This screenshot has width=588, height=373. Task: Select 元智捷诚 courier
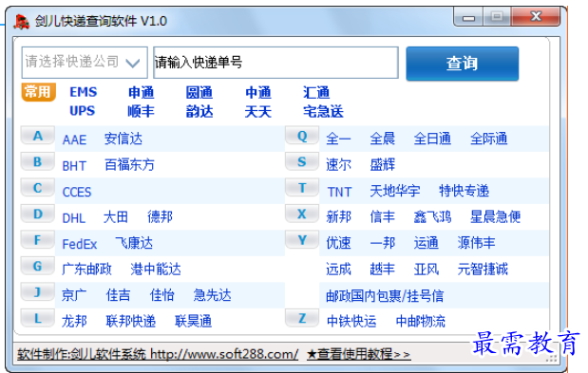[x=483, y=270]
